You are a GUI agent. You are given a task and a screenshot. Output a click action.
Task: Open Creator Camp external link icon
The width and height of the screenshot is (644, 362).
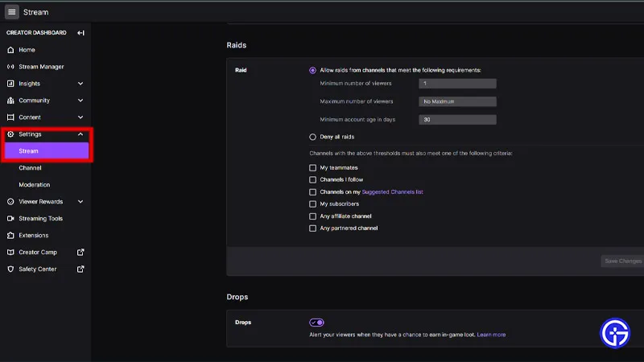(80, 252)
